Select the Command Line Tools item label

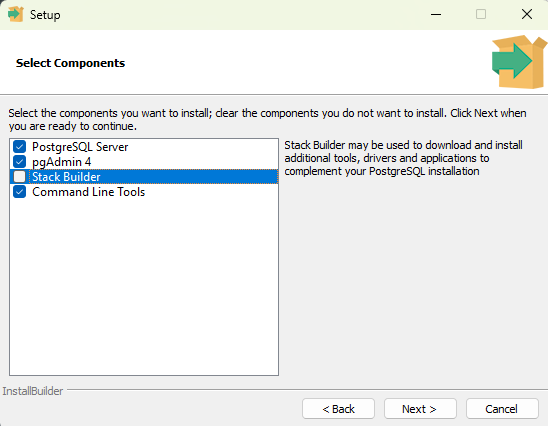[88, 192]
